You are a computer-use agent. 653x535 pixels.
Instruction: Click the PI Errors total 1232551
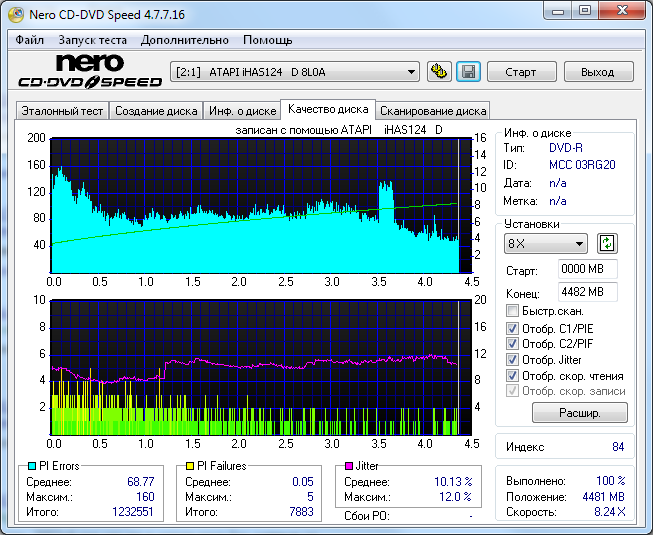[133, 511]
